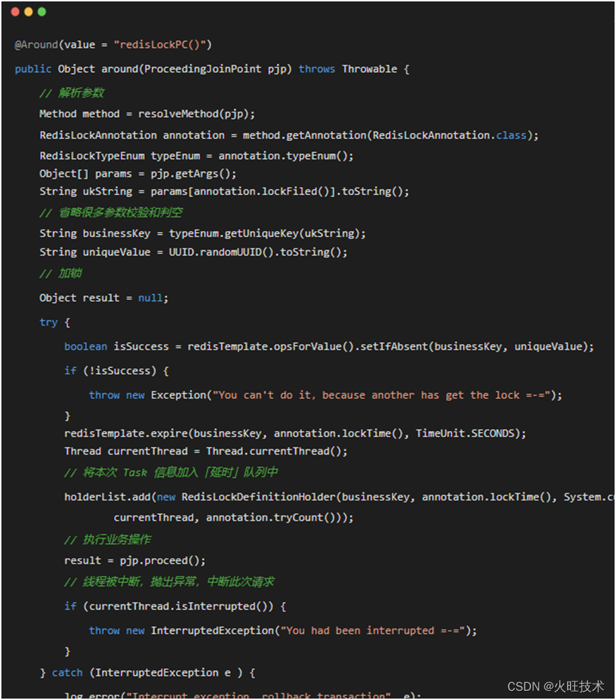Click the 'if (!isSuccess) {' line
The width and height of the screenshot is (616, 700).
tap(116, 371)
